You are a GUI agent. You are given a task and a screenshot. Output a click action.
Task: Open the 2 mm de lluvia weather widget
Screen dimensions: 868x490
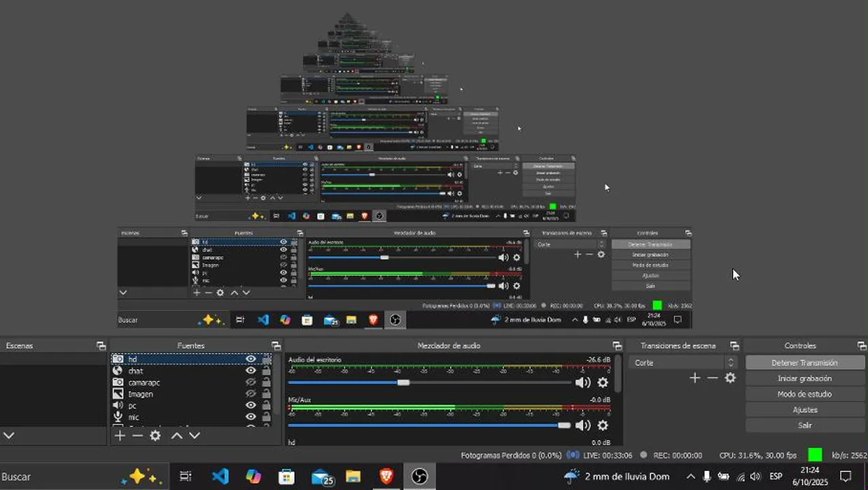click(x=617, y=476)
